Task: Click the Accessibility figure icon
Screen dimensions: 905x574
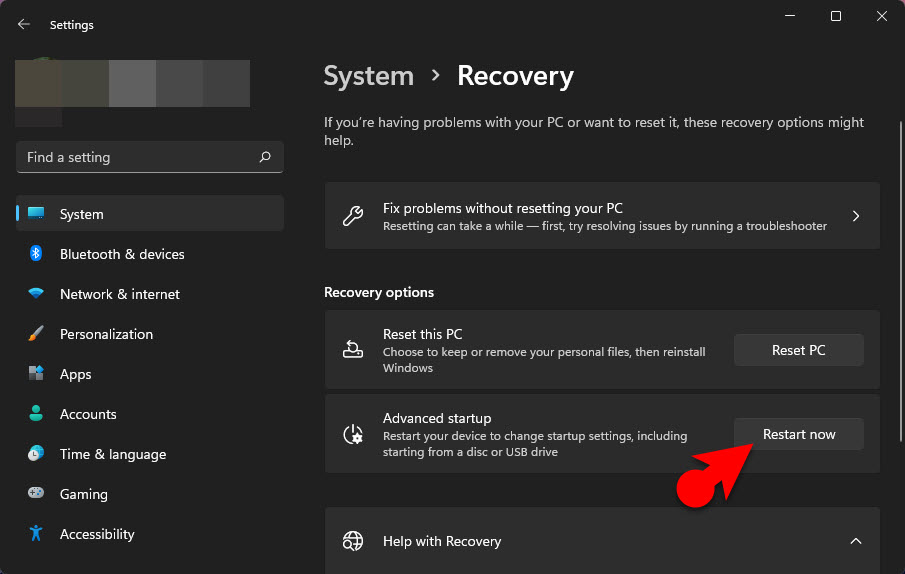Action: pos(36,533)
